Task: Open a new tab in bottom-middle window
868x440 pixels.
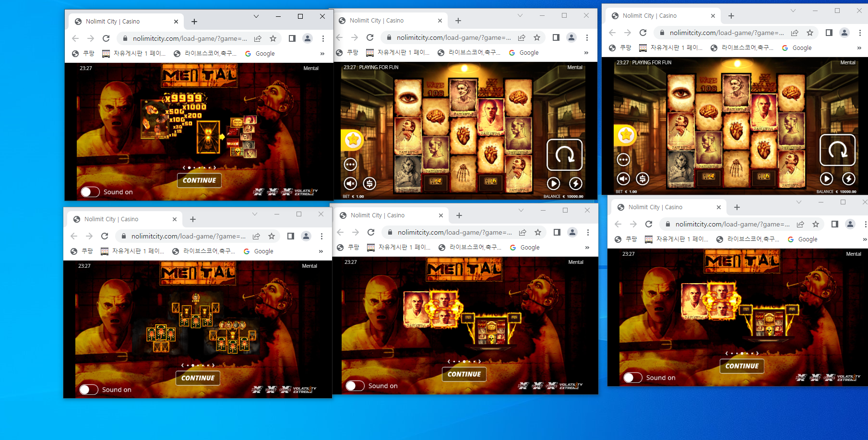Action: [459, 215]
